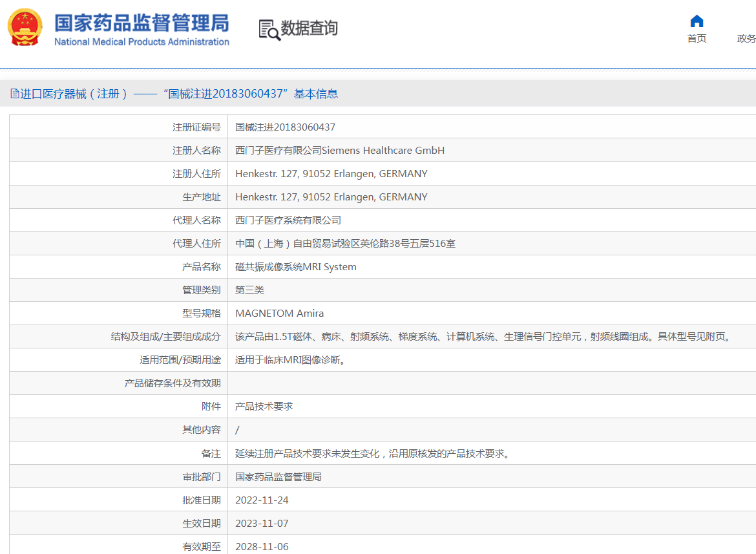This screenshot has height=554, width=756.
Task: Click the 代理人住所 Shanghai address value
Action: tap(345, 244)
